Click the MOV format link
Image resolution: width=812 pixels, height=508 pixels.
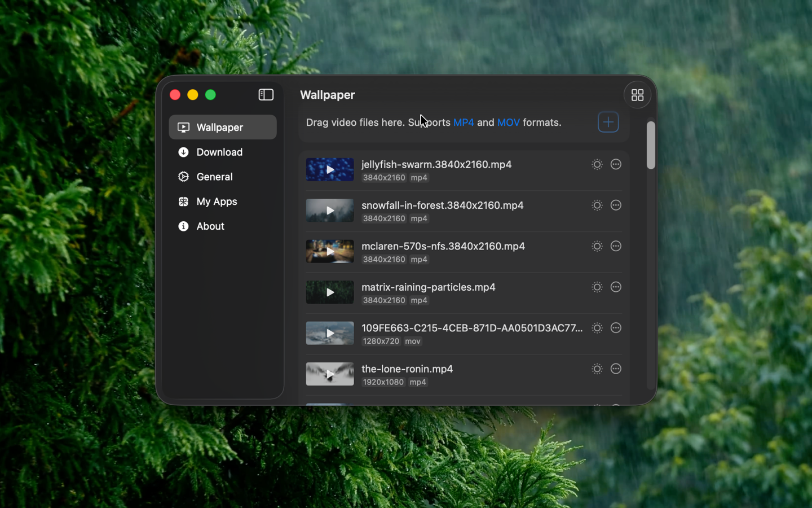[x=508, y=122]
